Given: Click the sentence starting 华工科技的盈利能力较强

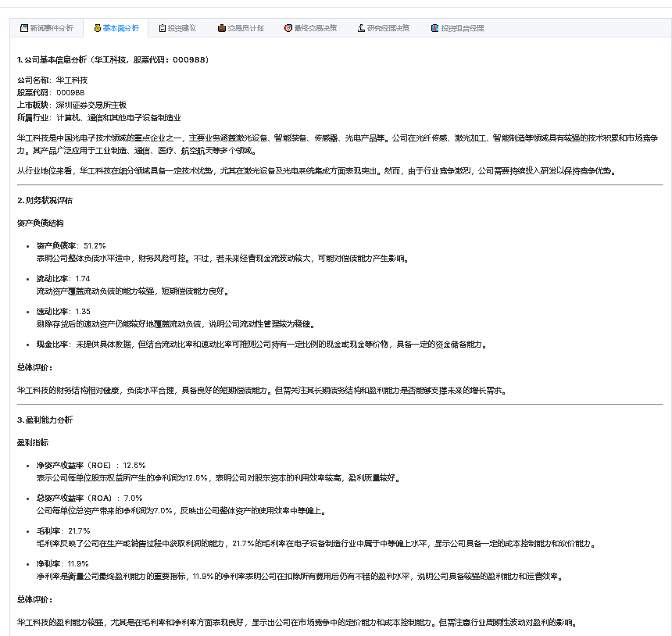Looking at the screenshot, I should coord(298,622).
